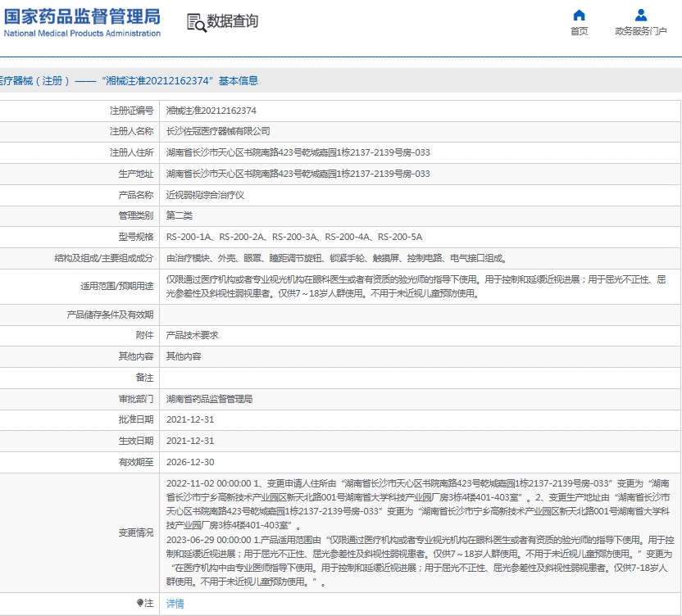The width and height of the screenshot is (682, 616).
Task: Click the 适用范围/预期用途 description text
Action: point(416,287)
